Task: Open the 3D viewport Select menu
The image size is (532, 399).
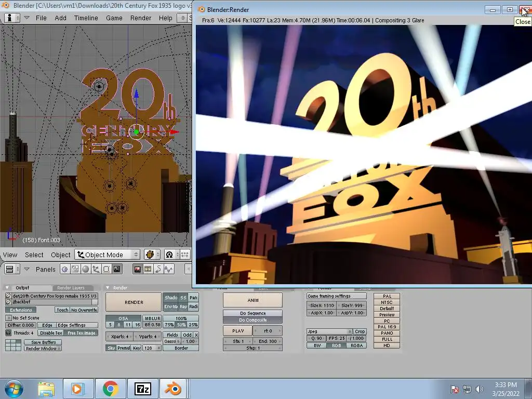Action: (x=34, y=255)
